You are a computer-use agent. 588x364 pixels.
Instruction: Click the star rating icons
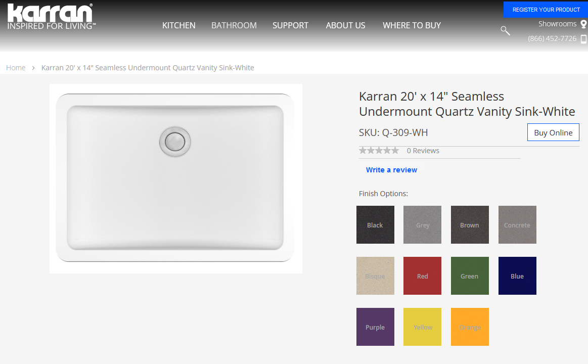click(379, 151)
